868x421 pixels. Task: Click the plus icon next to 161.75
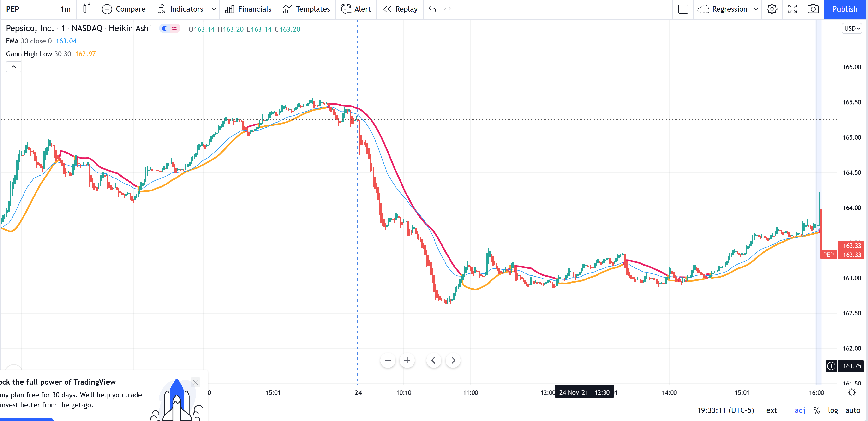(x=831, y=366)
